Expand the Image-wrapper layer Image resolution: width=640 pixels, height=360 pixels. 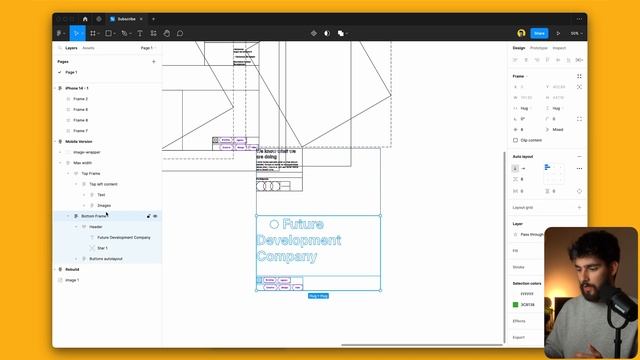coord(60,152)
